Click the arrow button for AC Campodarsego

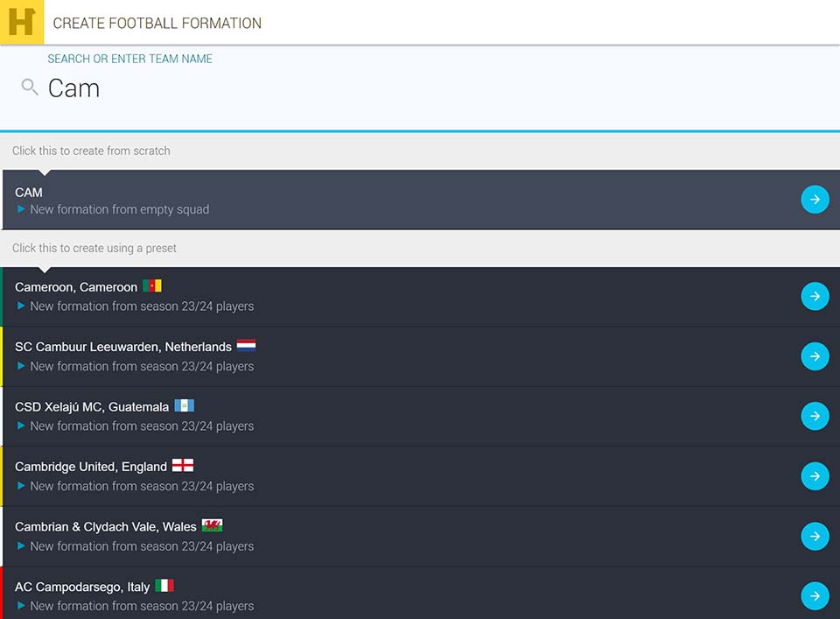click(x=815, y=596)
